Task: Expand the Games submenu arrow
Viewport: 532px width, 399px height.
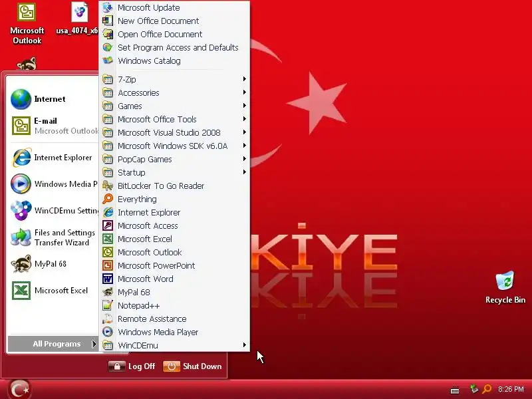Action: [x=244, y=106]
